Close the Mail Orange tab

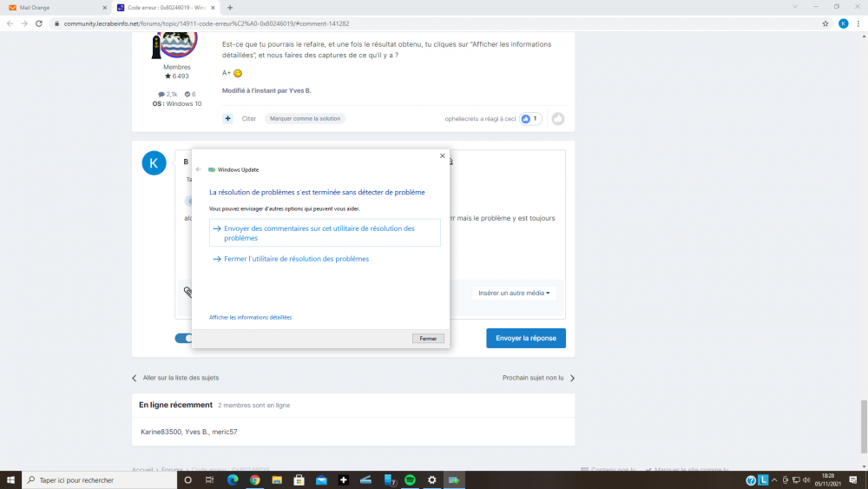click(105, 8)
